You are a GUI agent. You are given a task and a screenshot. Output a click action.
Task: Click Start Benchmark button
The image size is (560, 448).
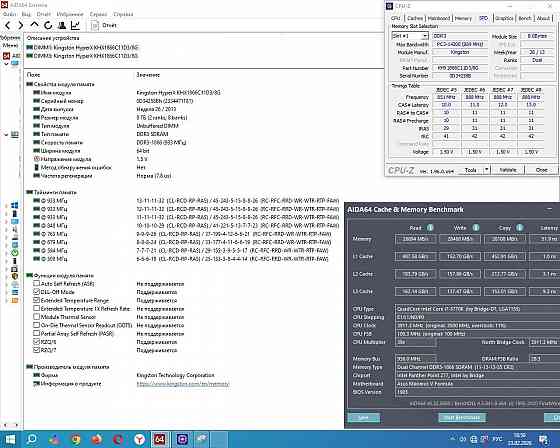coord(461,418)
